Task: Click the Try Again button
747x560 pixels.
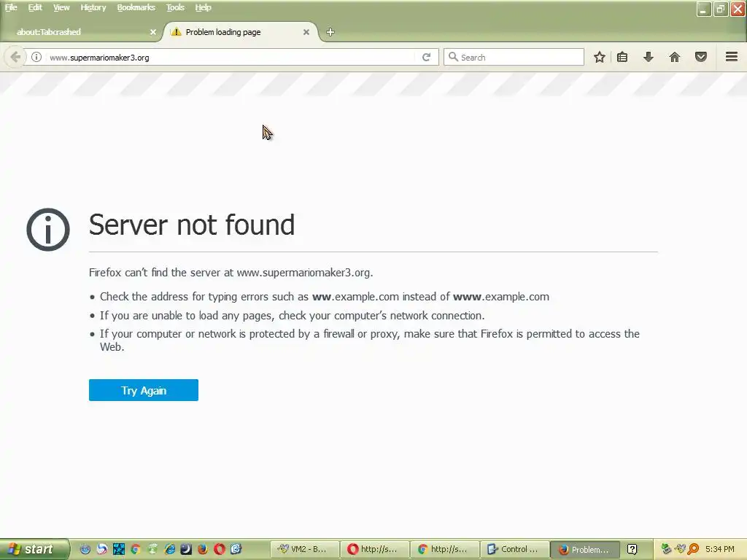Action: 144,390
